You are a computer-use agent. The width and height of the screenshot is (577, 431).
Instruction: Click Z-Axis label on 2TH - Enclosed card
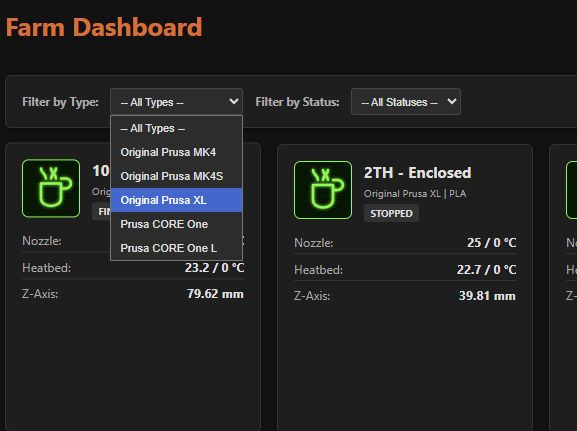click(312, 296)
